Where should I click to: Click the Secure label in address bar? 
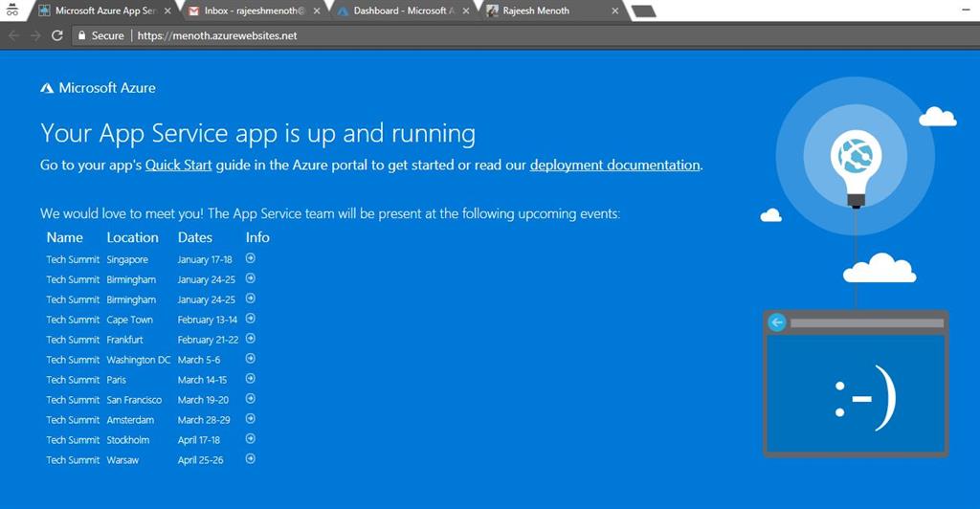tap(107, 35)
